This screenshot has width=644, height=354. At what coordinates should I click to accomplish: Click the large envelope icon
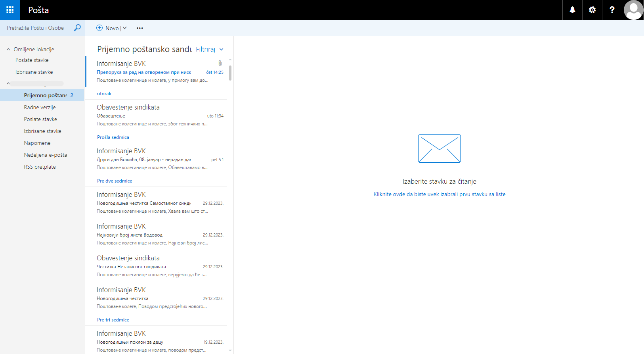pos(440,148)
